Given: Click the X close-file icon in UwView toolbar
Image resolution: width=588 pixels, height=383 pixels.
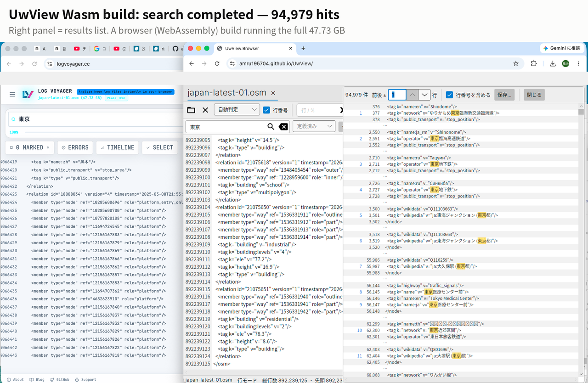Looking at the screenshot, I should click(x=205, y=110).
